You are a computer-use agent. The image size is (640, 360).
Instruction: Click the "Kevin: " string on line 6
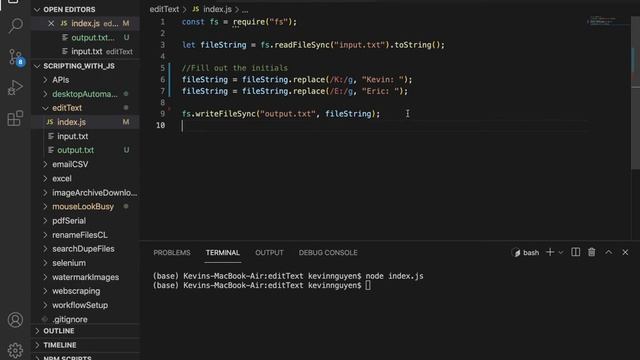pyautogui.click(x=382, y=80)
